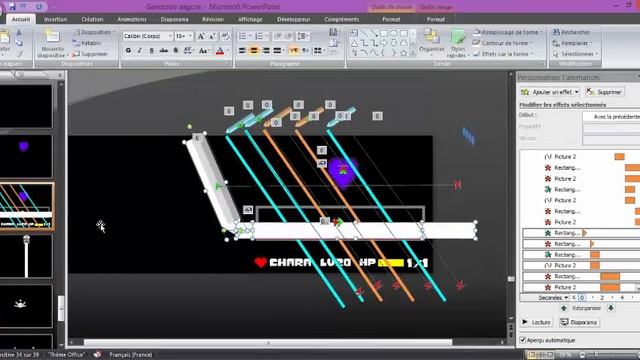Open the Styles rapides gallery
This screenshot has width=640, height=360.
coord(458,43)
